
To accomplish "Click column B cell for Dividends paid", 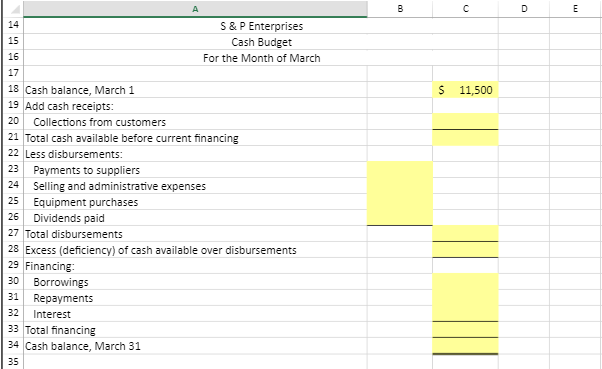I will click(x=400, y=218).
